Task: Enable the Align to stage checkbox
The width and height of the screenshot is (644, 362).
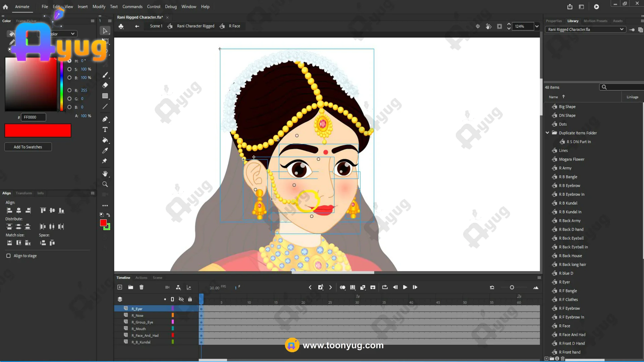Action: point(8,256)
